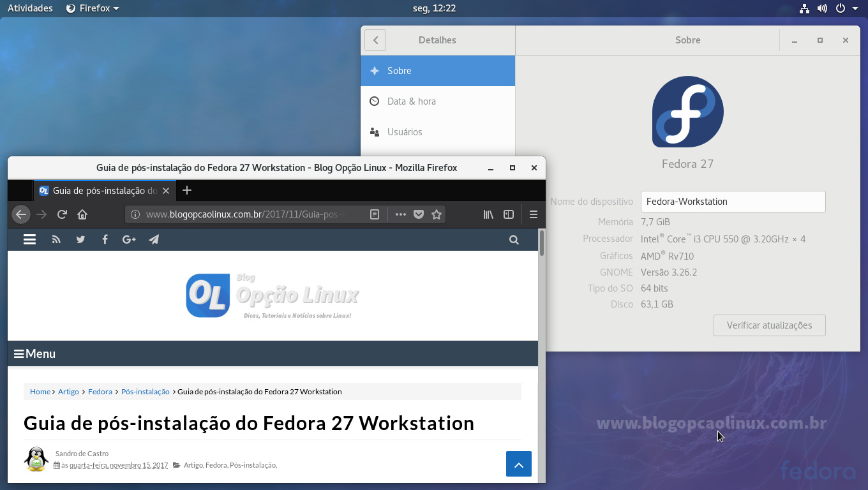Screen dimensions: 868x490
Task: Open the Firefox Library icon
Action: pyautogui.click(x=488, y=214)
